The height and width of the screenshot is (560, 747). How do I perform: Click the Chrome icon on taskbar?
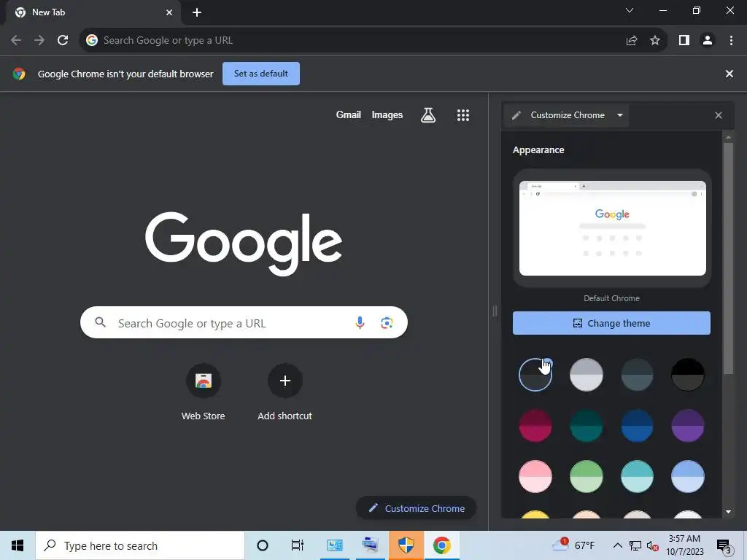pyautogui.click(x=441, y=545)
